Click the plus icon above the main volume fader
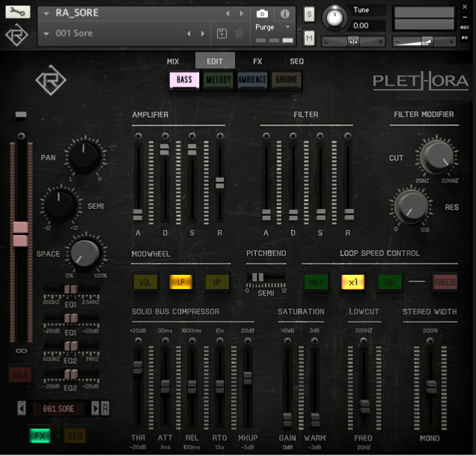Image resolution: width=476 pixels, height=456 pixels. tap(21, 136)
